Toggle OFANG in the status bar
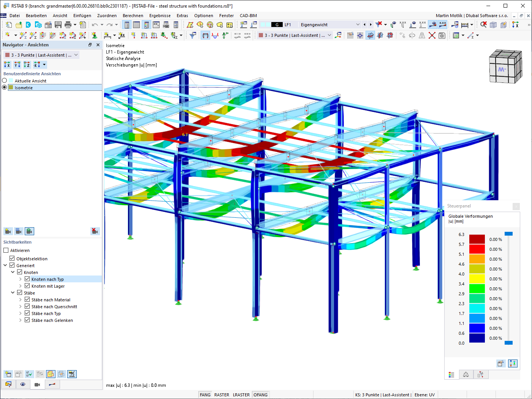This screenshot has width=532, height=399. [261, 395]
